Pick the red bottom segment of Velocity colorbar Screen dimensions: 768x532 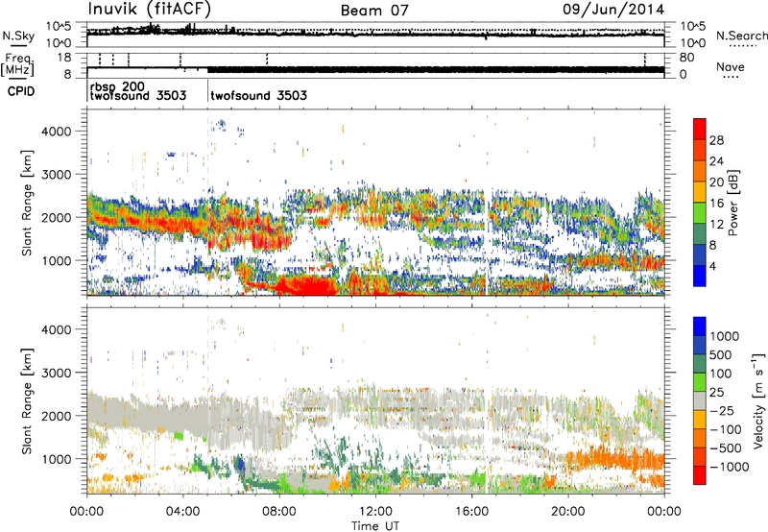[700, 475]
